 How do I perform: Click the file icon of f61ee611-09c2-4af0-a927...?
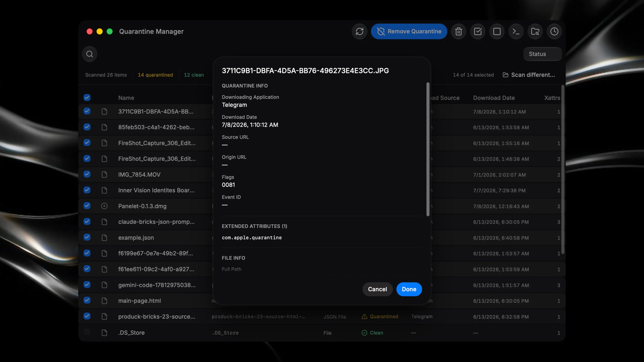point(104,269)
